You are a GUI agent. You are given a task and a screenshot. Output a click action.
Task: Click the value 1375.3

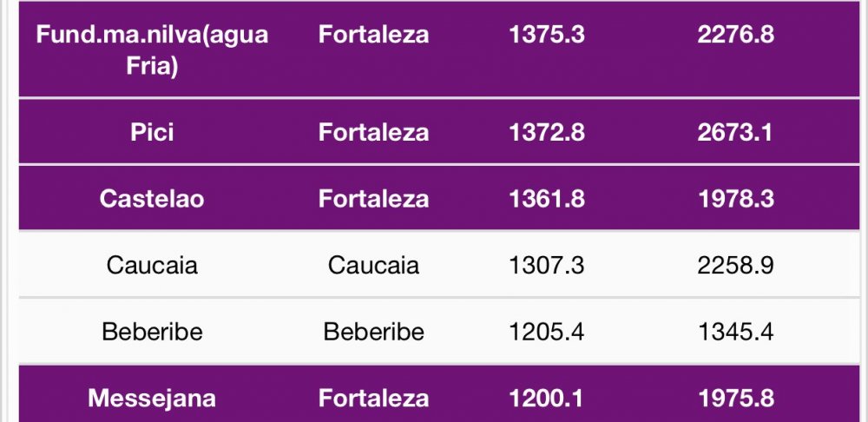click(547, 36)
